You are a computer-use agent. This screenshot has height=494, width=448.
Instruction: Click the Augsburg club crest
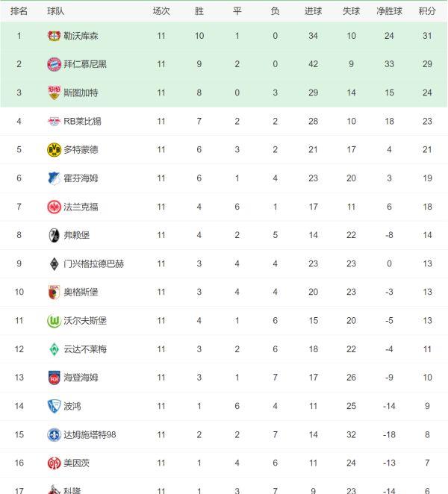point(54,292)
